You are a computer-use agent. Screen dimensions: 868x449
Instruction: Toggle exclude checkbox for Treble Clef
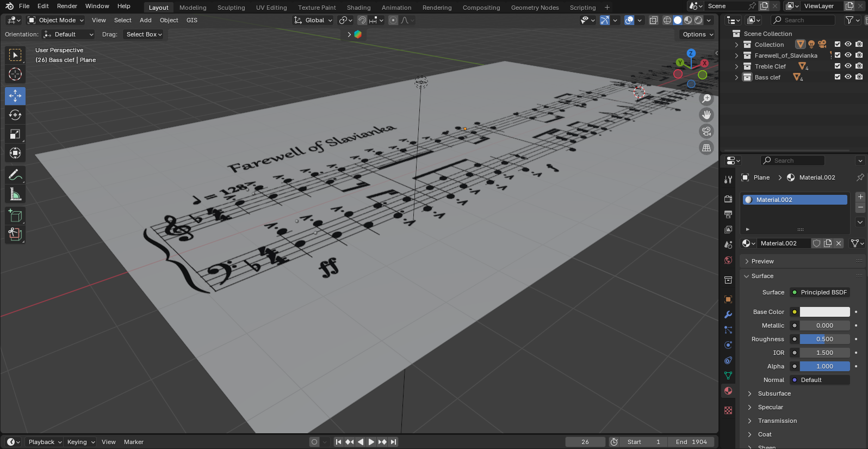click(838, 66)
